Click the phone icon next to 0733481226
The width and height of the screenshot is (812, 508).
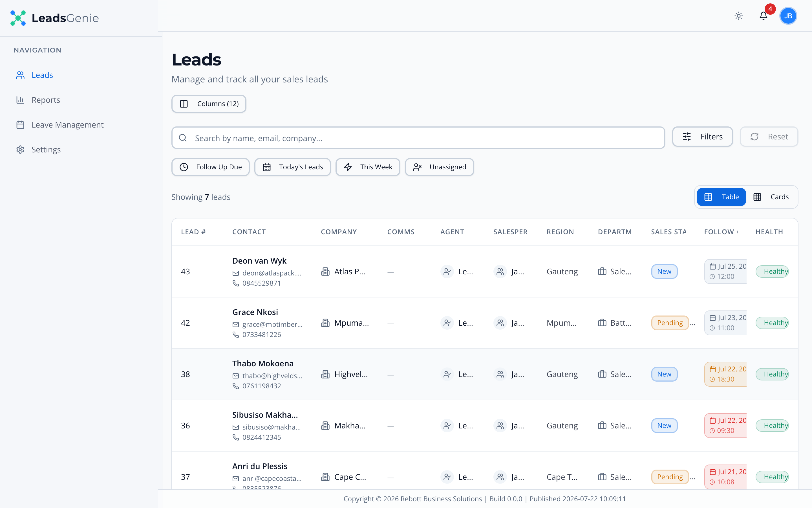(x=235, y=335)
